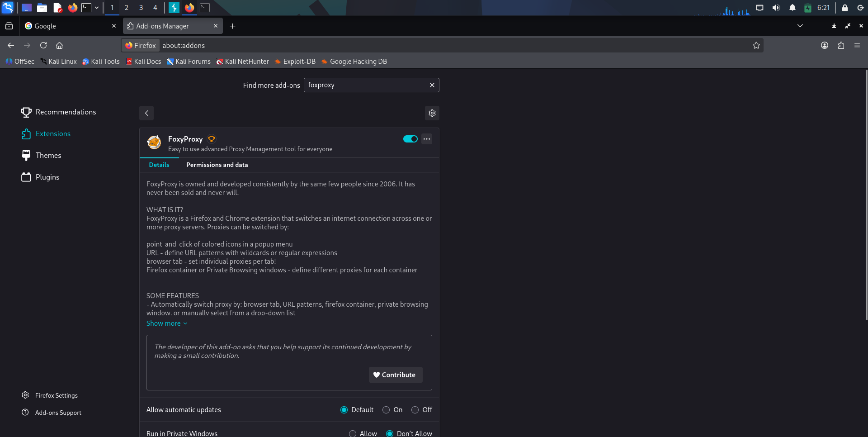
Task: Switch to workspace 2
Action: [127, 8]
